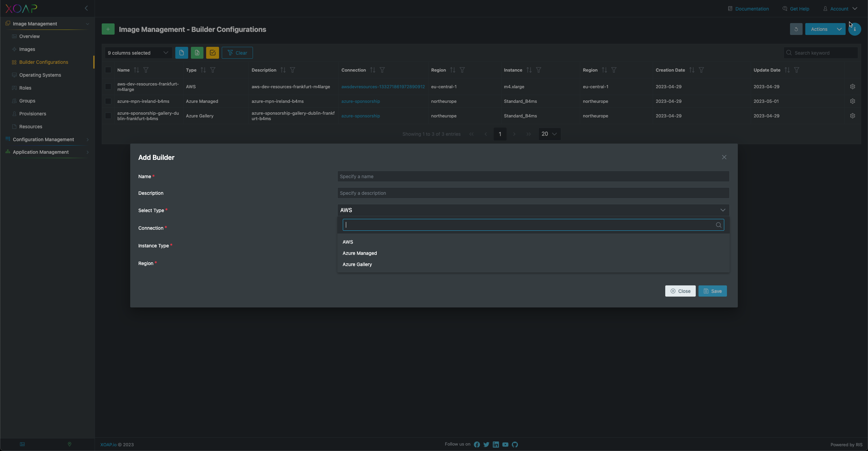Sort table by Type column
868x451 pixels.
[203, 70]
